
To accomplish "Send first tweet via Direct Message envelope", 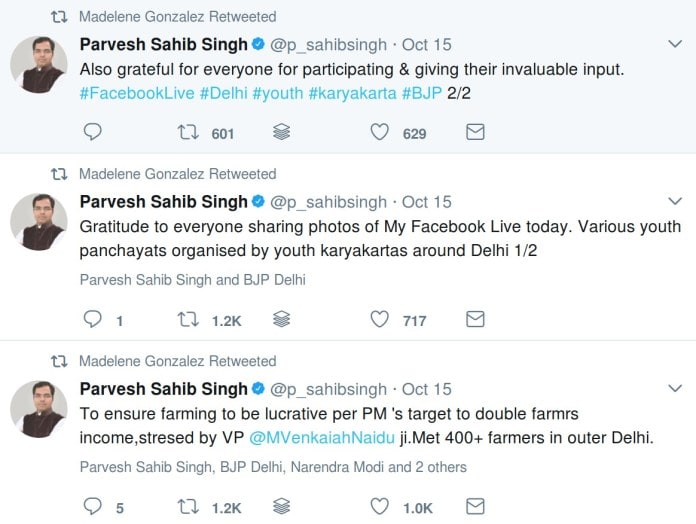I will click(x=475, y=133).
